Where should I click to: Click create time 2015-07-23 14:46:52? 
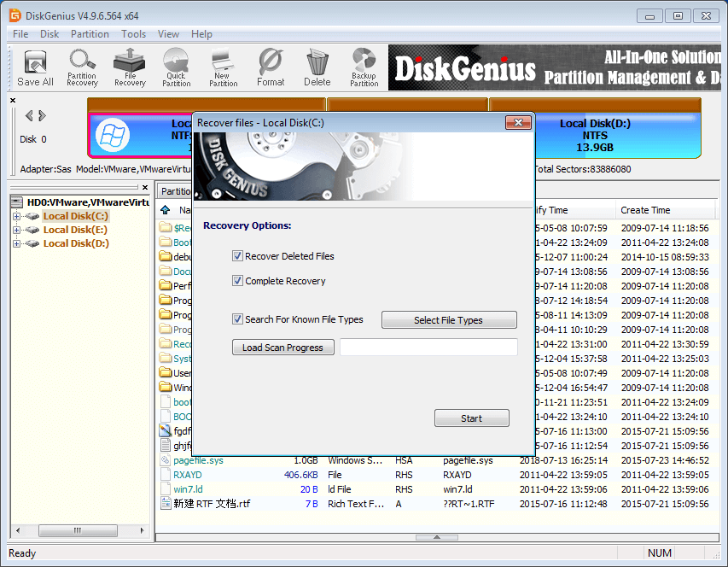pos(665,460)
